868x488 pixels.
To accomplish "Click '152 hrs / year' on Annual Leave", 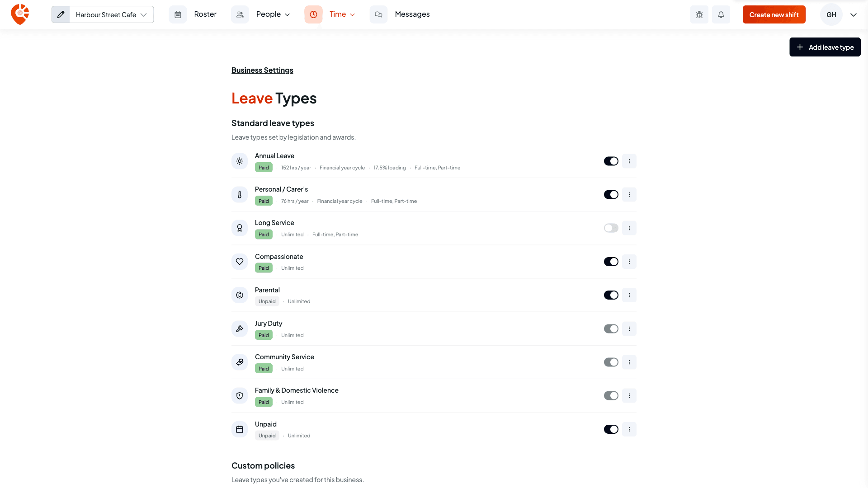I will (296, 168).
